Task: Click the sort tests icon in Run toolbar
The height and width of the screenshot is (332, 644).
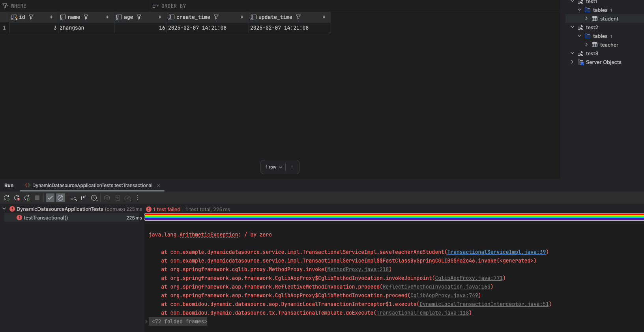Action: click(x=73, y=198)
